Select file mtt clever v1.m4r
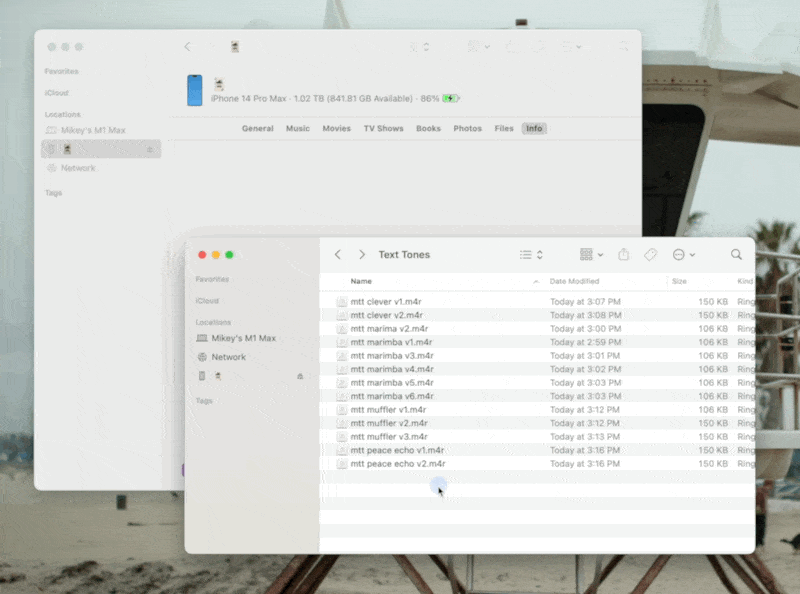 [x=386, y=302]
